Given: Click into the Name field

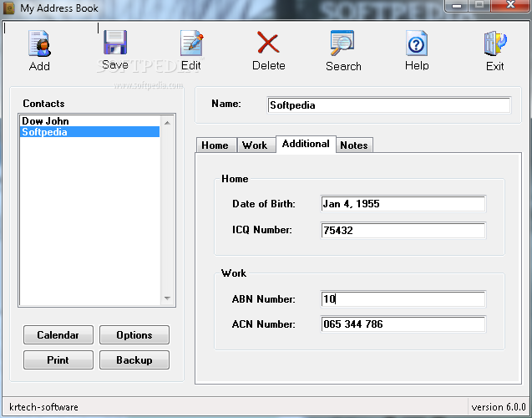Looking at the screenshot, I should (389, 105).
